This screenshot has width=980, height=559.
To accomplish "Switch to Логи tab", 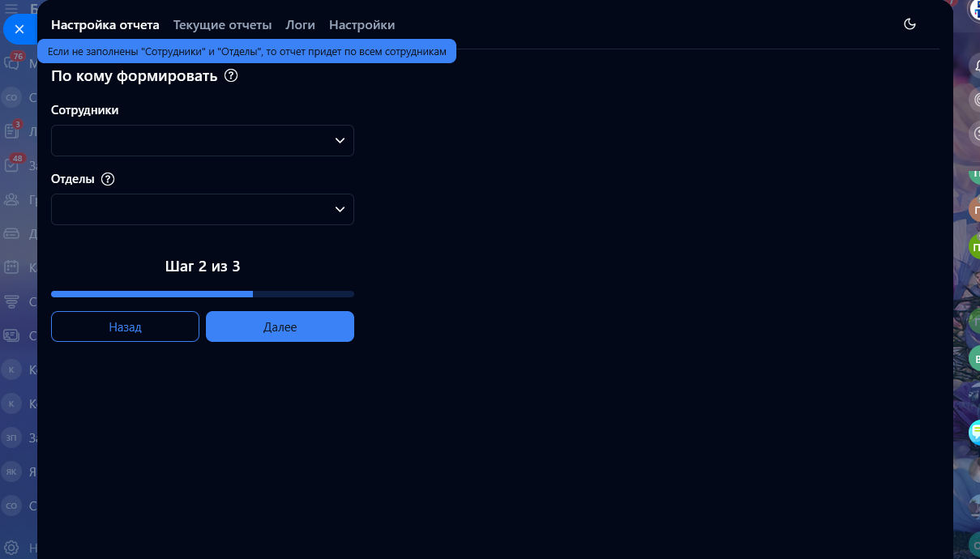I will click(x=301, y=25).
